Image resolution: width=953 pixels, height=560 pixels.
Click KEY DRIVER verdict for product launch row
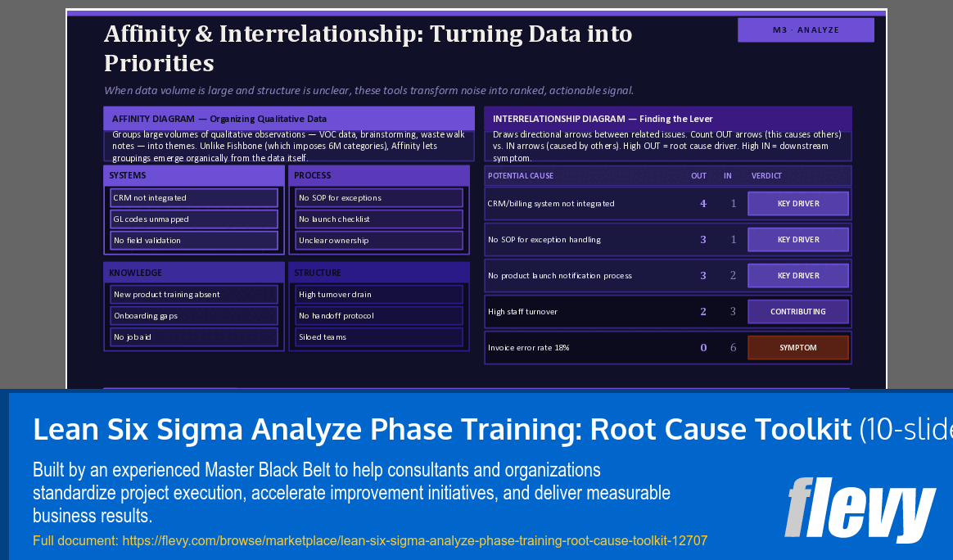(798, 275)
